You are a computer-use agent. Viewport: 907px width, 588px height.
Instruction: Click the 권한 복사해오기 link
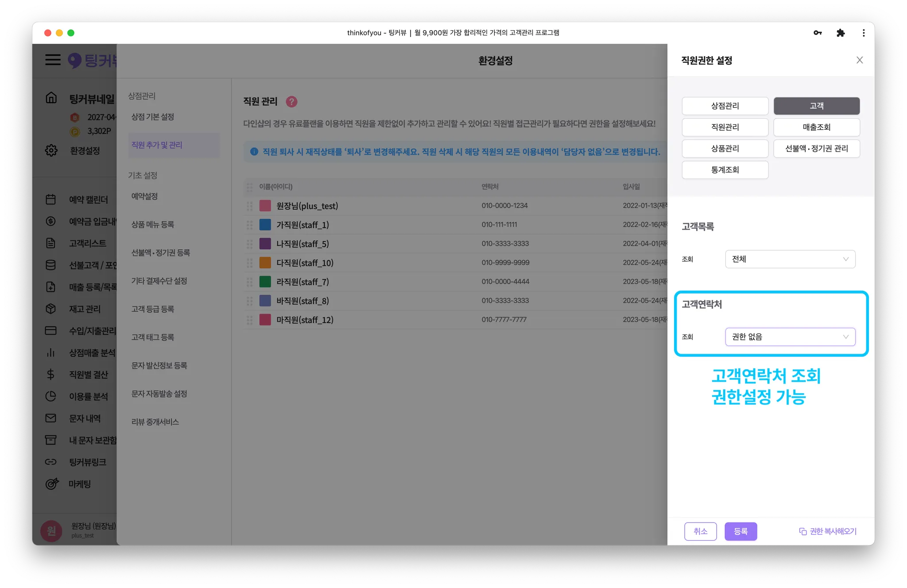point(827,531)
